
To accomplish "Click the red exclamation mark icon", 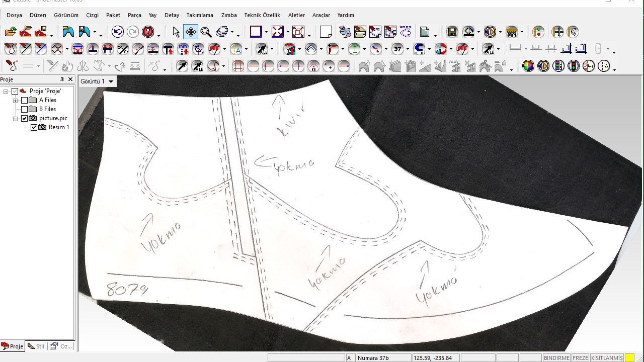I will click(148, 32).
